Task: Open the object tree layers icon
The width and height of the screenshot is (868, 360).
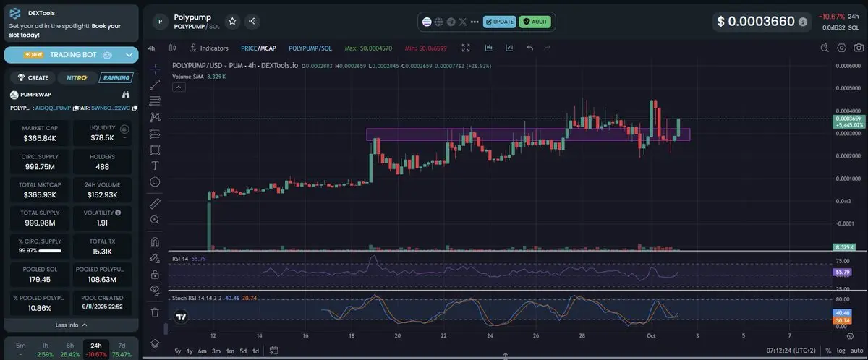Action: point(155,343)
